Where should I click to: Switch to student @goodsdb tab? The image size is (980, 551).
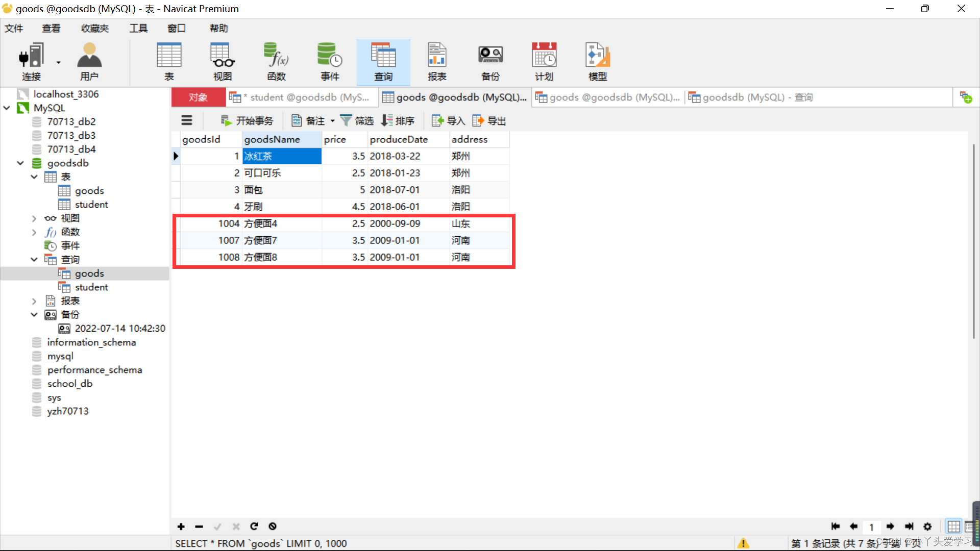302,97
